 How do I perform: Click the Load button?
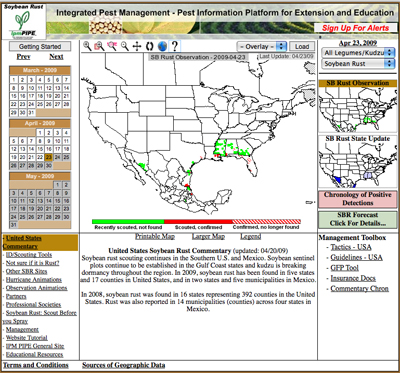[x=302, y=46]
